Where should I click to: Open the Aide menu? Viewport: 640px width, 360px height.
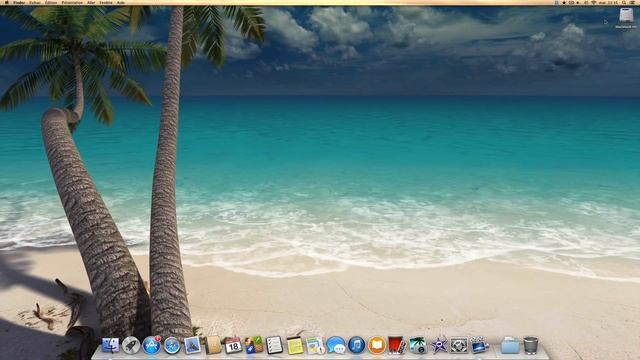(121, 2)
